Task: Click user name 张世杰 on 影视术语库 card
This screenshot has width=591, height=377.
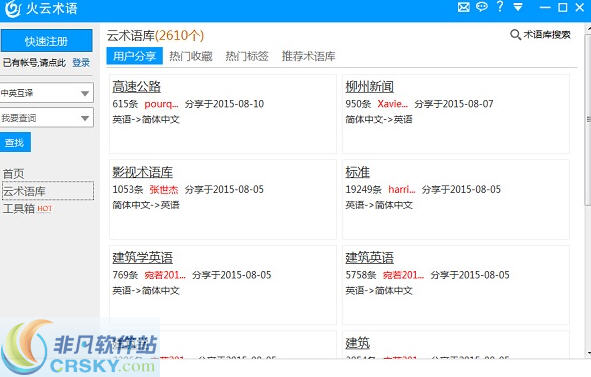Action: tap(164, 190)
